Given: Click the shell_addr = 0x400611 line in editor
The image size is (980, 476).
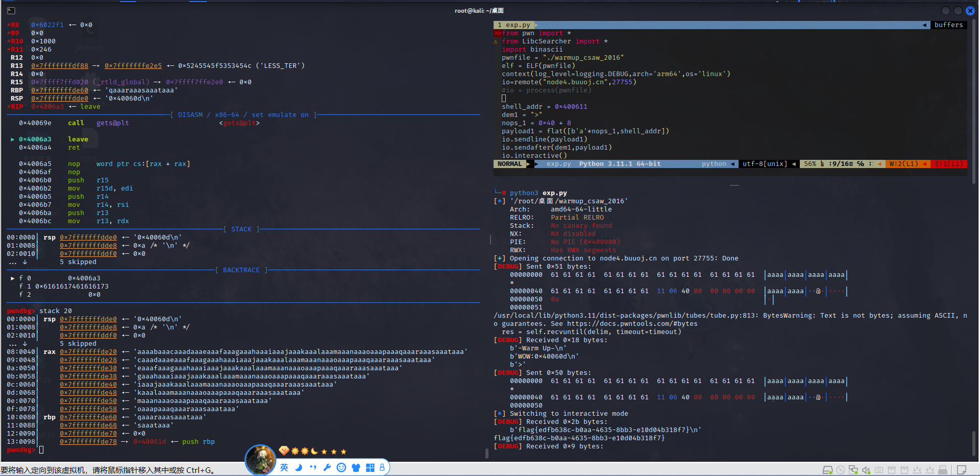Looking at the screenshot, I should click(544, 107).
